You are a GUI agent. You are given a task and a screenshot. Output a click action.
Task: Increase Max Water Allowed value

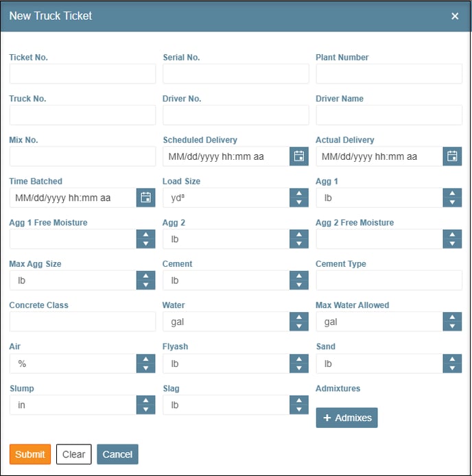[x=452, y=317]
